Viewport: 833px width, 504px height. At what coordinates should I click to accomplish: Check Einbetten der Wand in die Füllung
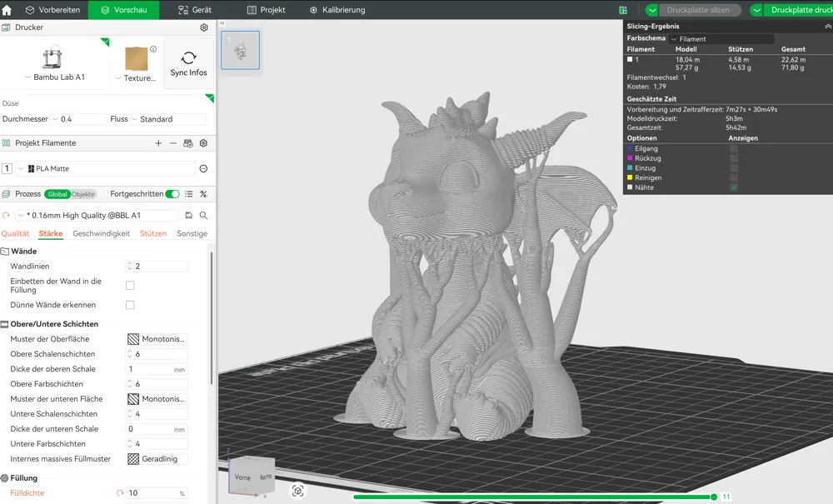tap(130, 286)
